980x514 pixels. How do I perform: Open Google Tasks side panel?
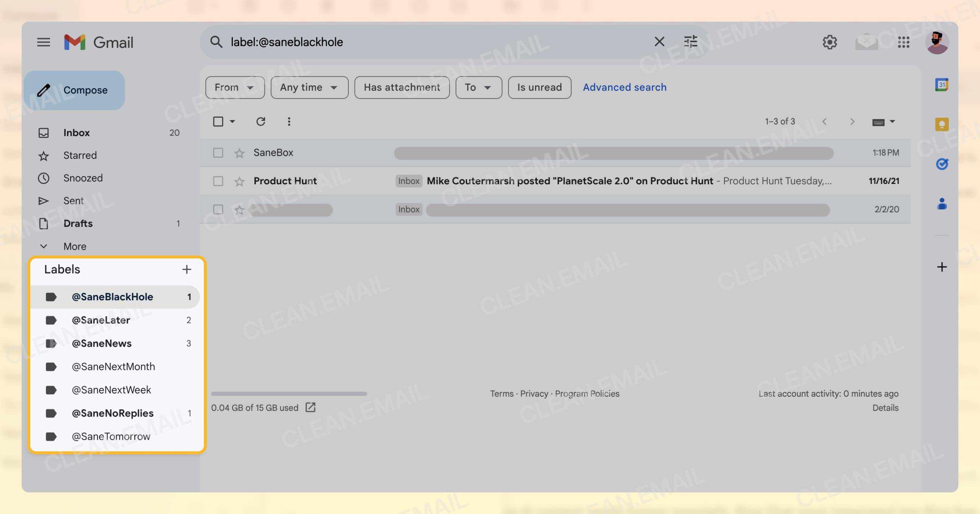(942, 164)
